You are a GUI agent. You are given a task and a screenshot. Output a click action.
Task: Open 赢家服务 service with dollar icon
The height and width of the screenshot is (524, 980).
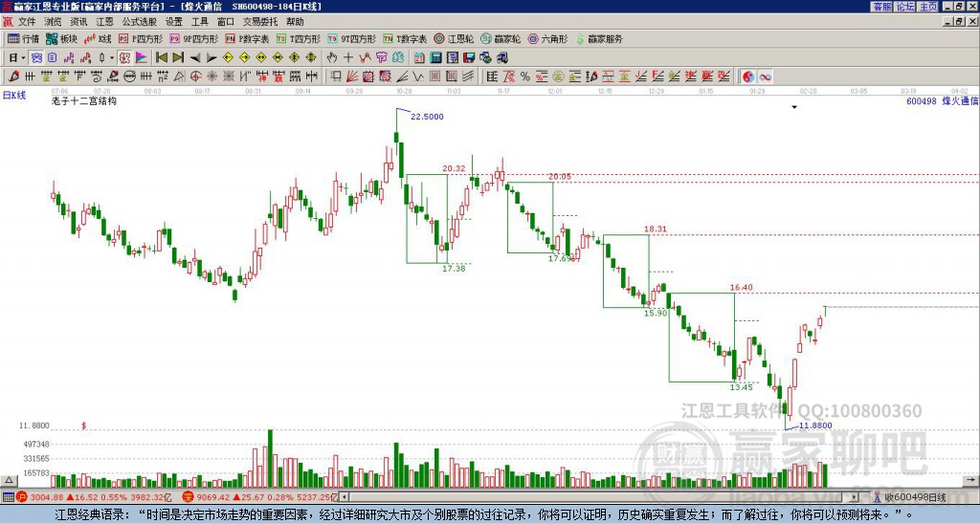coord(599,38)
